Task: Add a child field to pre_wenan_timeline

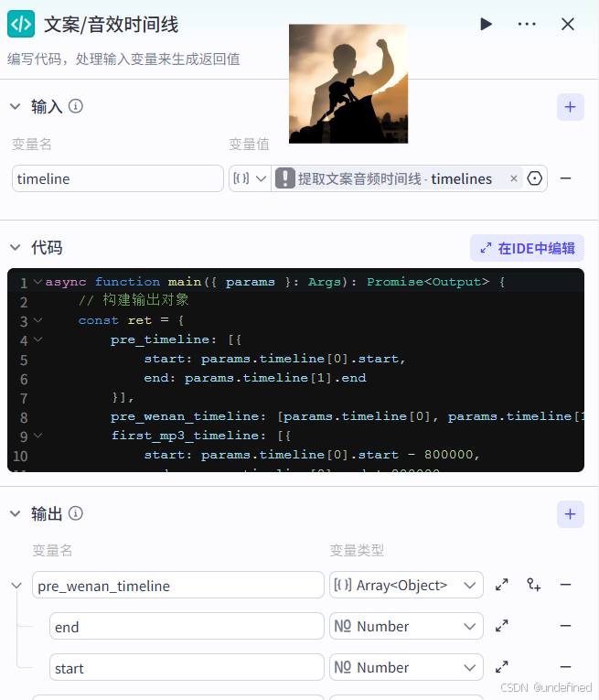Action: point(533,585)
